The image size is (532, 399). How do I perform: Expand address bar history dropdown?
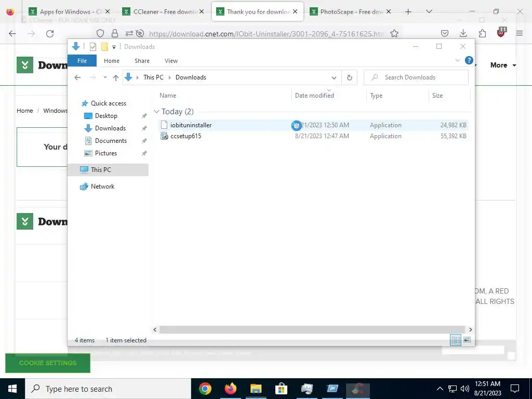tap(334, 78)
